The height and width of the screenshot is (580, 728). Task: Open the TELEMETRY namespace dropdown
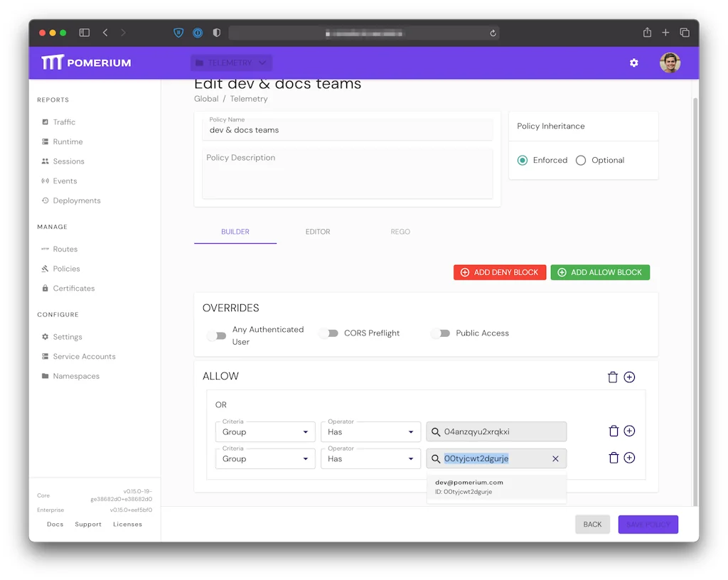231,63
